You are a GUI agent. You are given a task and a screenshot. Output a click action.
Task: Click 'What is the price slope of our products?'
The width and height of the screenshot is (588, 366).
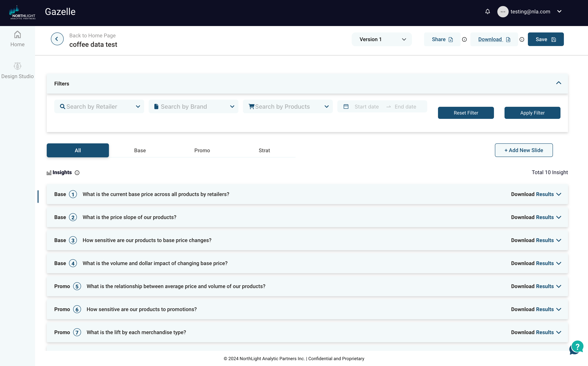(129, 217)
